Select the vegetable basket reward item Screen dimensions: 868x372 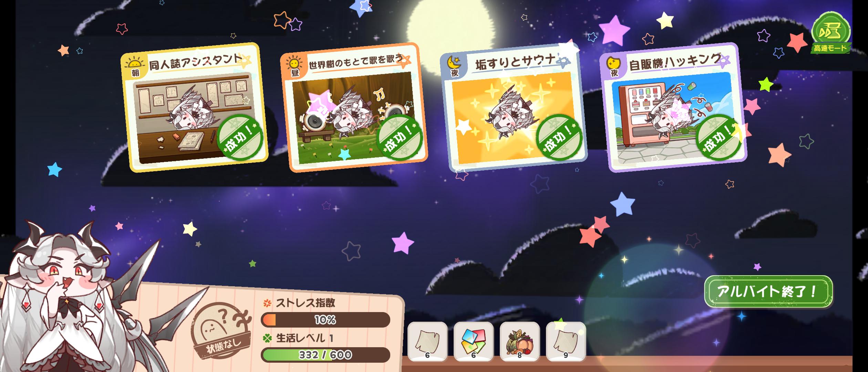520,342
